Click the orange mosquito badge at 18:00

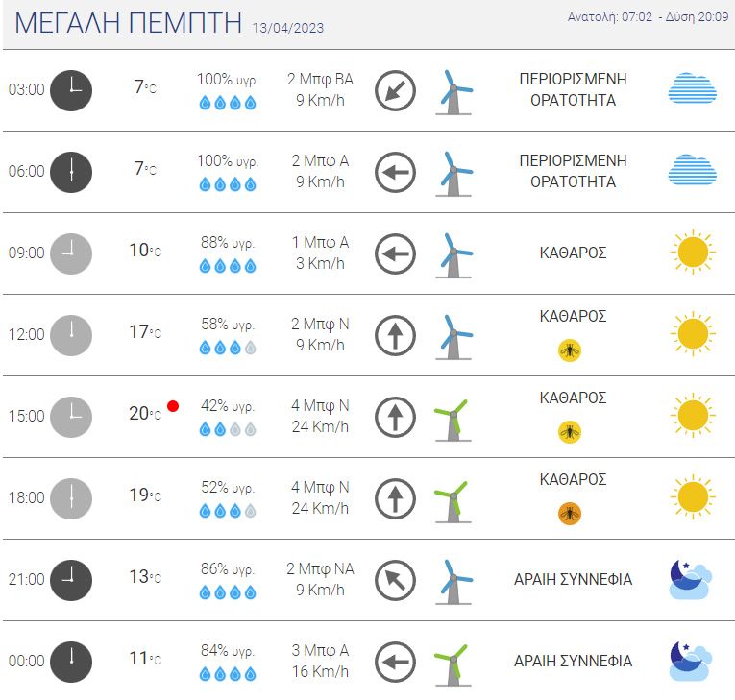[570, 514]
